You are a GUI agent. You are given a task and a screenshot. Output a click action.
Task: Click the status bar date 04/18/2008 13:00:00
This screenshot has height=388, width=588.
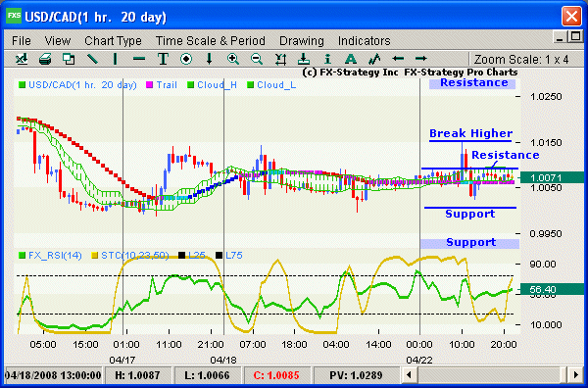53,375
